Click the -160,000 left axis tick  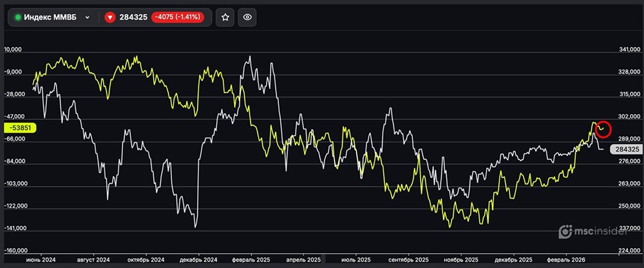15,251
